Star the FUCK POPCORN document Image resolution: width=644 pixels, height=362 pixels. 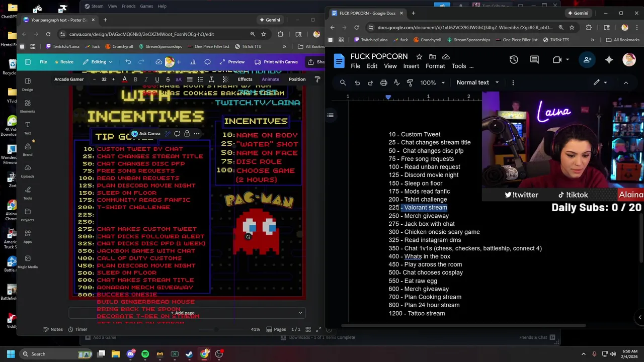pos(419,57)
